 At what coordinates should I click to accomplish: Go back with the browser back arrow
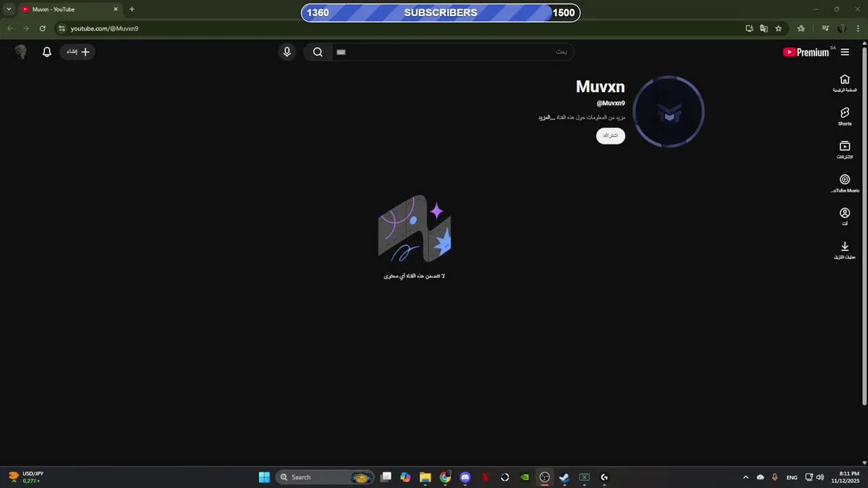[x=10, y=28]
